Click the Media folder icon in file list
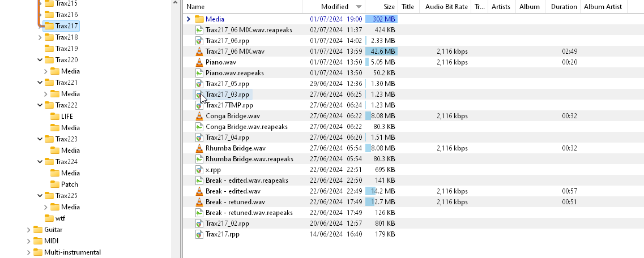Screen dimensions: 644x258 (199, 19)
